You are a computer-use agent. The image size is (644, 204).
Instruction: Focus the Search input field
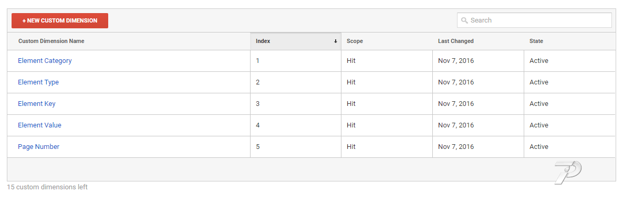tap(534, 20)
